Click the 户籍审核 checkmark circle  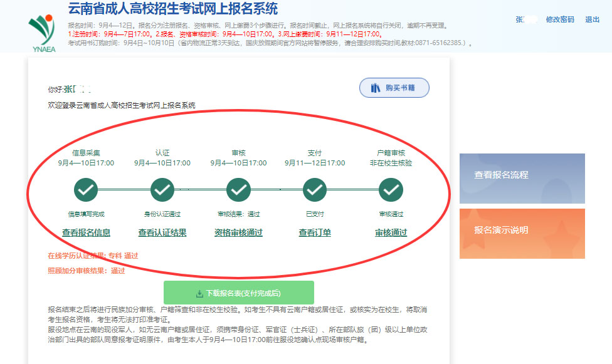click(391, 189)
